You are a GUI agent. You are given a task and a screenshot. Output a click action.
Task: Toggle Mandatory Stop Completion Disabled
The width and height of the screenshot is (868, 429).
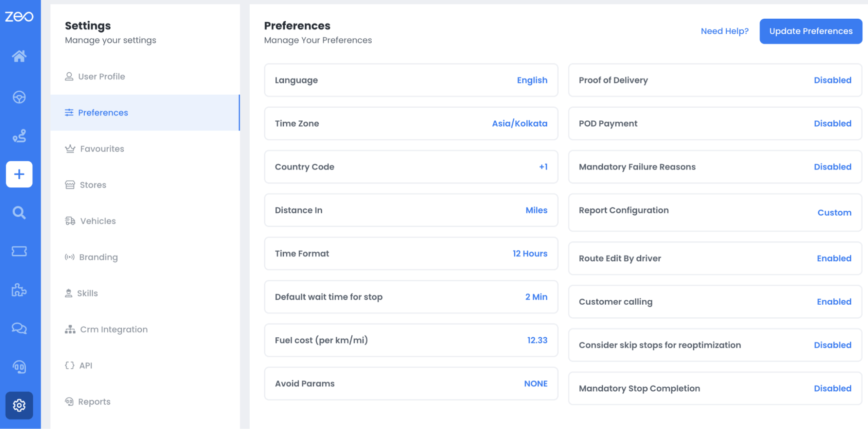(x=832, y=389)
